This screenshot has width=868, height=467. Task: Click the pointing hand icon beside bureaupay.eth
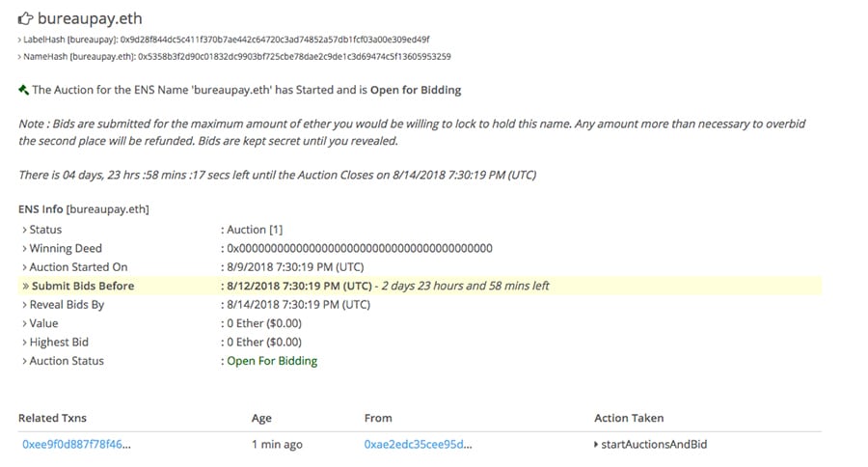(x=26, y=17)
